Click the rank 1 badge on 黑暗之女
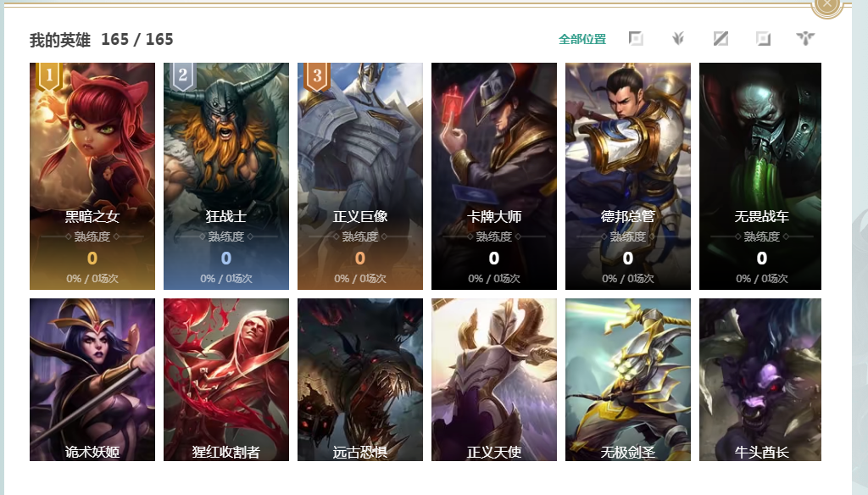The image size is (868, 495). pos(49,76)
